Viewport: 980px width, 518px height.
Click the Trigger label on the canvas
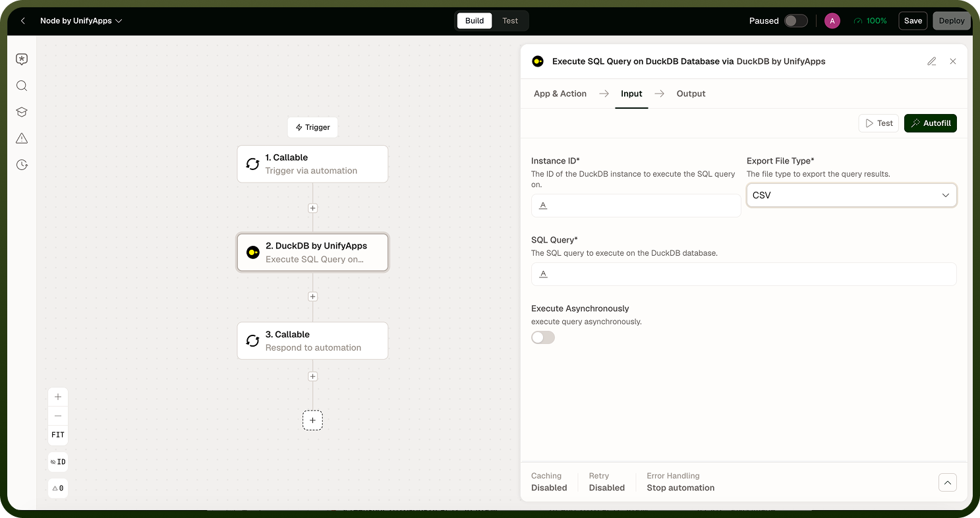click(x=312, y=127)
